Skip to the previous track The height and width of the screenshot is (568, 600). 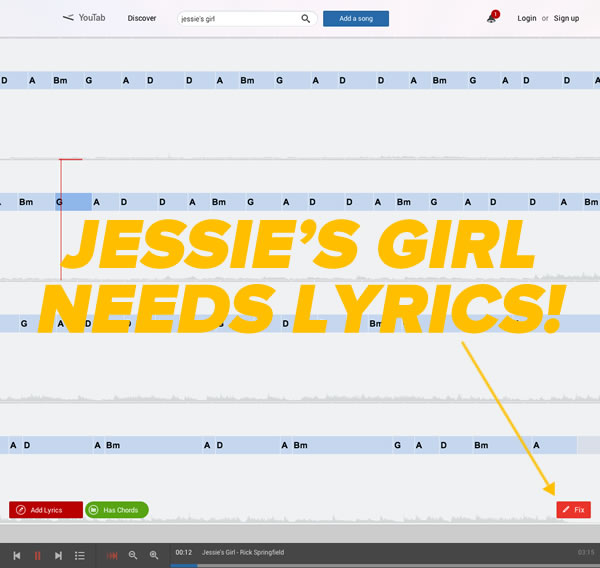click(x=17, y=555)
